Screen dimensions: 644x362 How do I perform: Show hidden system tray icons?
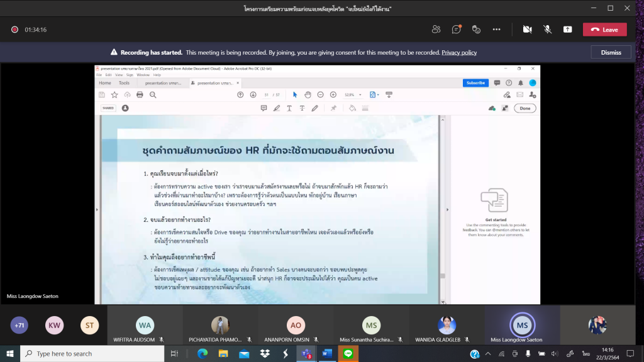pyautogui.click(x=488, y=354)
